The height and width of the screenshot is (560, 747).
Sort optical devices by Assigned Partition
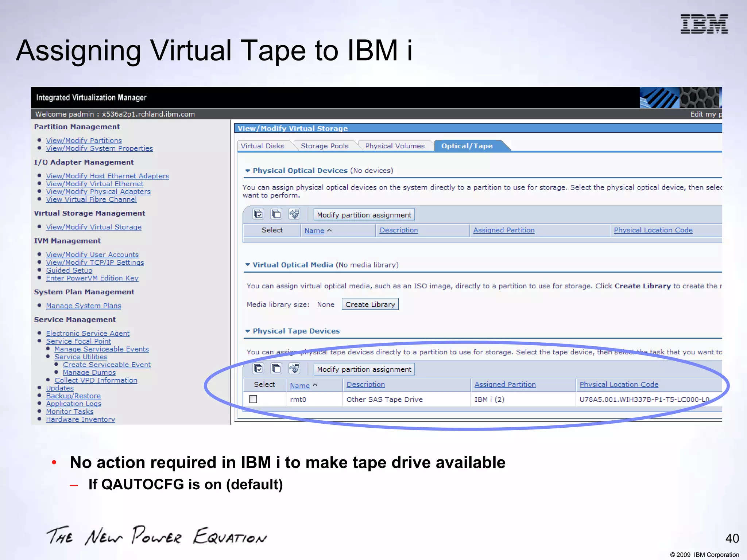point(504,230)
